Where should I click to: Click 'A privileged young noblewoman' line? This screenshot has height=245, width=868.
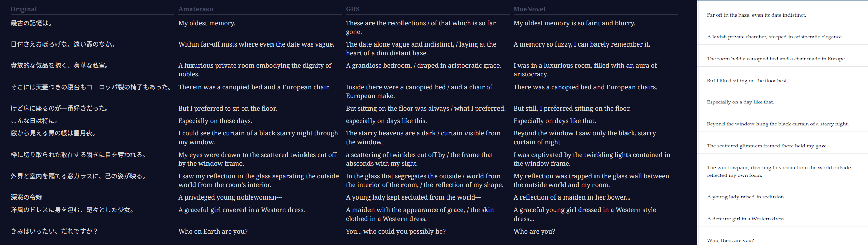(x=230, y=197)
